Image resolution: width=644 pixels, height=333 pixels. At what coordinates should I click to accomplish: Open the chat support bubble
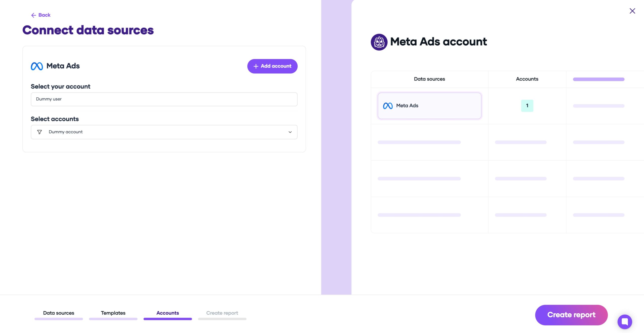[x=625, y=321]
